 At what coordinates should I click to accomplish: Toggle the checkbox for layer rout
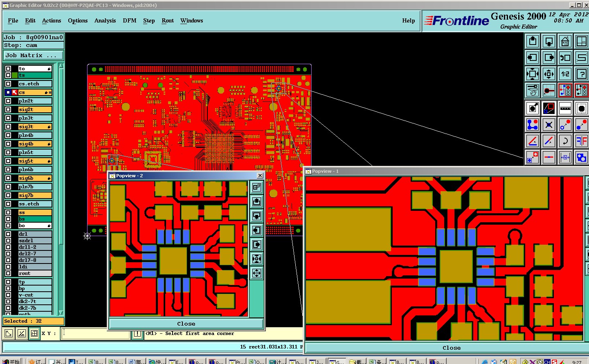(8, 273)
